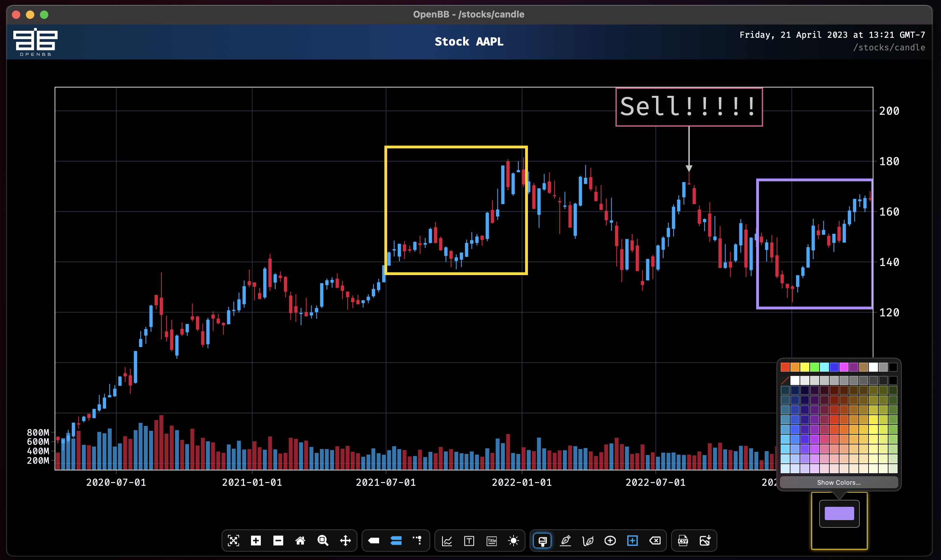The width and height of the screenshot is (941, 560).
Task: Add text annotation with the T icon
Action: 469,540
